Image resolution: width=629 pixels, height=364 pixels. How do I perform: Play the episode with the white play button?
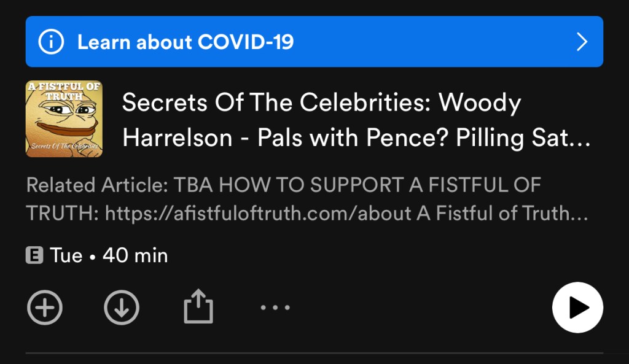(577, 308)
